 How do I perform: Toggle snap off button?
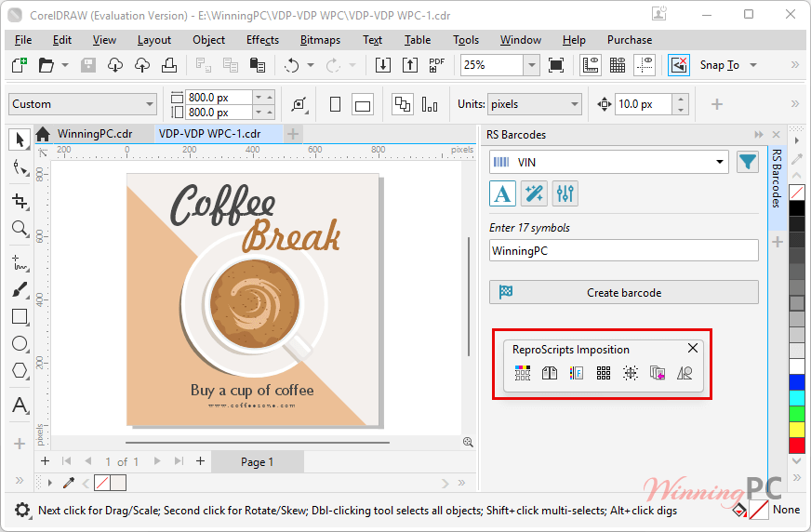click(x=679, y=65)
